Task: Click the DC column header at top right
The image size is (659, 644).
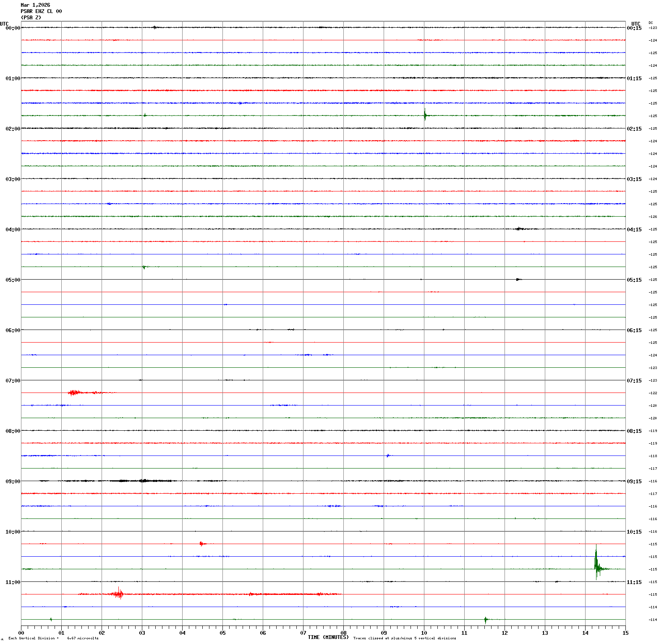Action: point(651,23)
